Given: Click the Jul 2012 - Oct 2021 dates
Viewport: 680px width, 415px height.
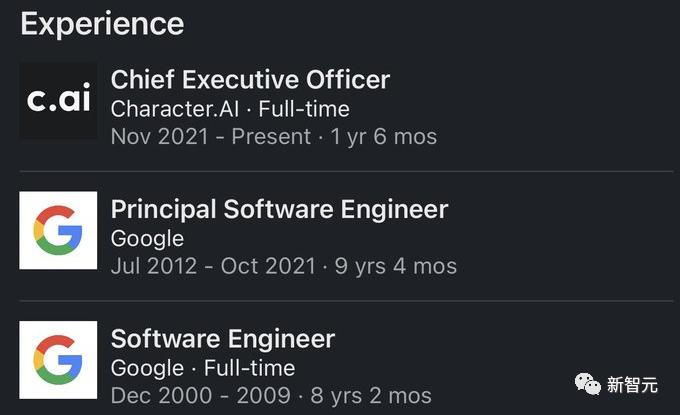Looking at the screenshot, I should click(x=213, y=266).
